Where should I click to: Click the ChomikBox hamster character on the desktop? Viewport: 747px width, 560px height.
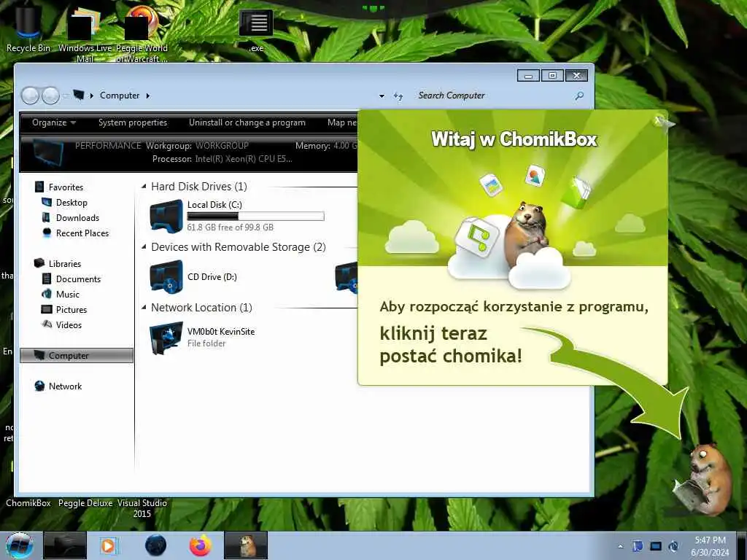click(704, 478)
